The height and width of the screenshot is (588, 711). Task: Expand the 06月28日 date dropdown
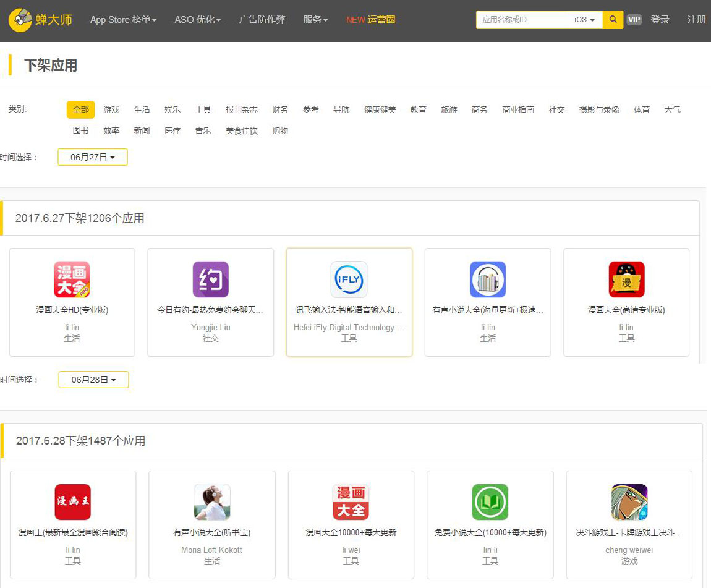93,380
